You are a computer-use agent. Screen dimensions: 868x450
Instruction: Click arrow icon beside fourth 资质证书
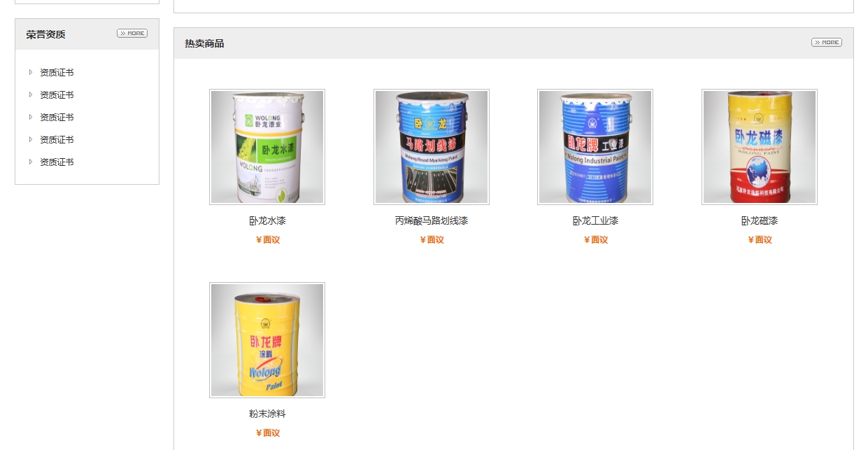pos(31,139)
